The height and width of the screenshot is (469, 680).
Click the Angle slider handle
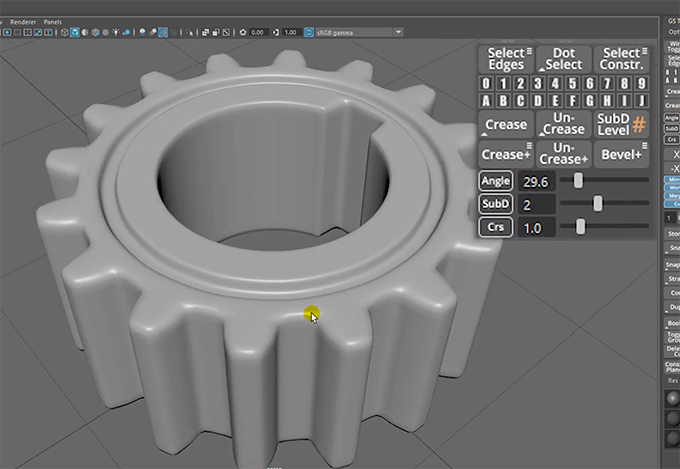point(578,180)
